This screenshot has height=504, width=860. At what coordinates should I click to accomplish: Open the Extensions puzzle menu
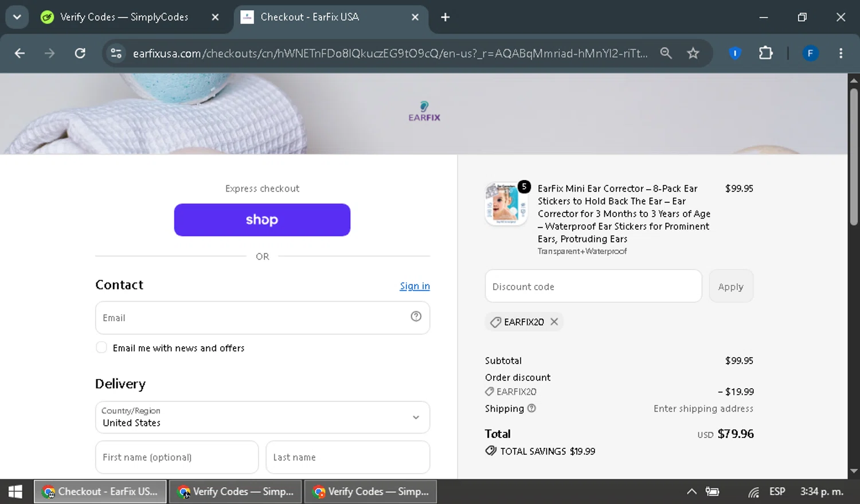pos(765,53)
